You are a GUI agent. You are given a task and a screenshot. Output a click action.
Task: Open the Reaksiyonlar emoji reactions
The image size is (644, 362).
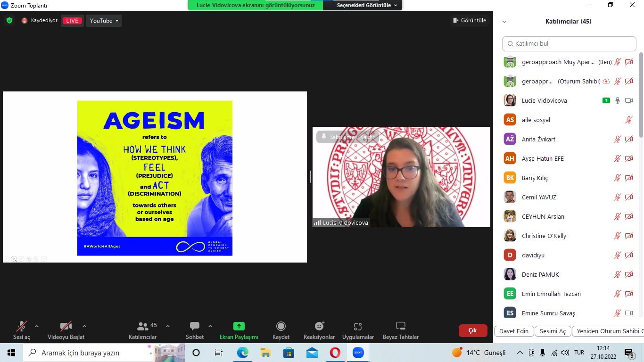click(x=319, y=330)
